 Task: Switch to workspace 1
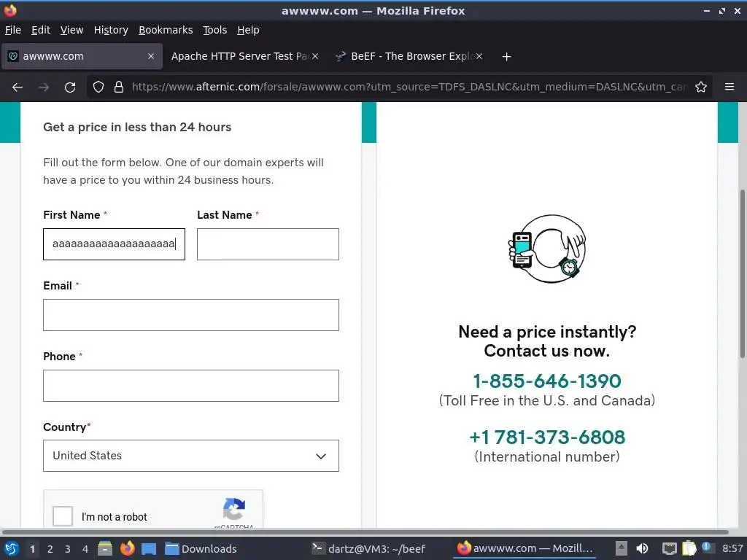(32, 548)
